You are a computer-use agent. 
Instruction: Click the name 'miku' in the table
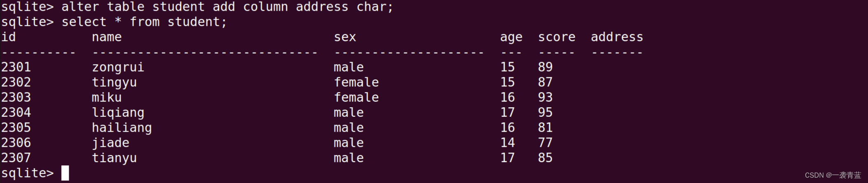click(107, 97)
